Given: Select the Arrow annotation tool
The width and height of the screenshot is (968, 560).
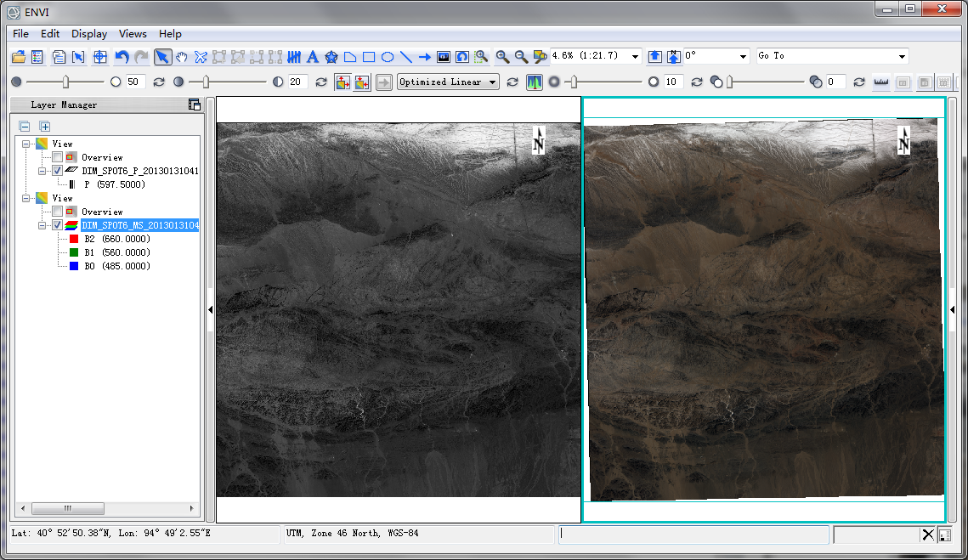Looking at the screenshot, I should [425, 57].
